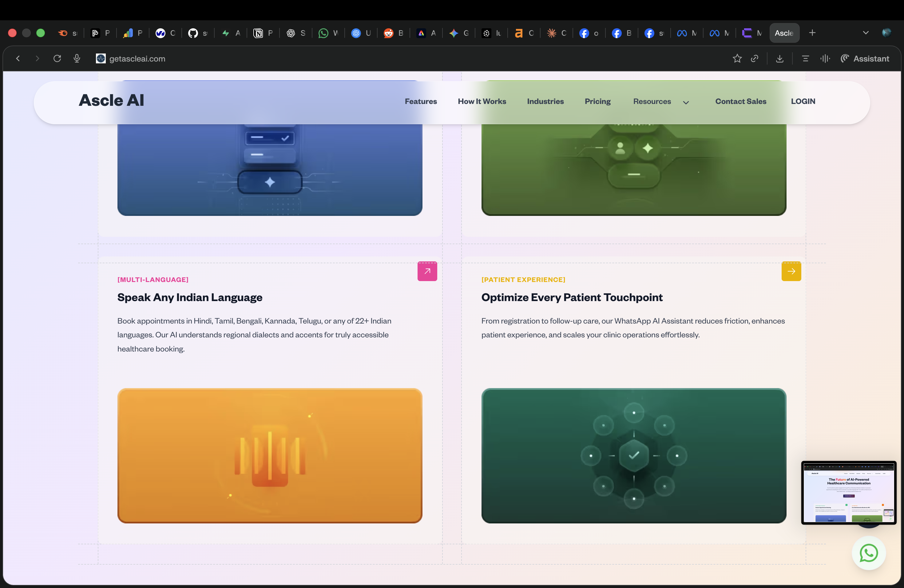Navigate back using the back arrow

click(x=18, y=58)
